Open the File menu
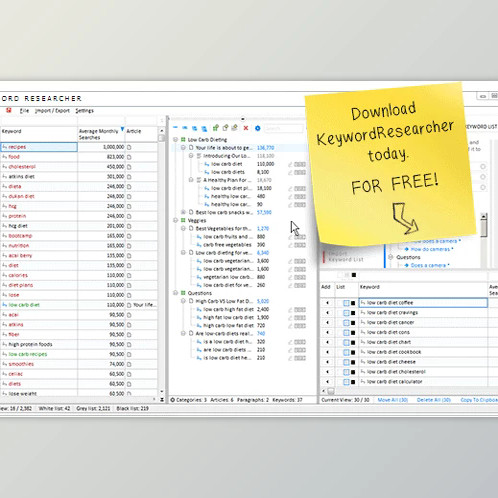 24,111
